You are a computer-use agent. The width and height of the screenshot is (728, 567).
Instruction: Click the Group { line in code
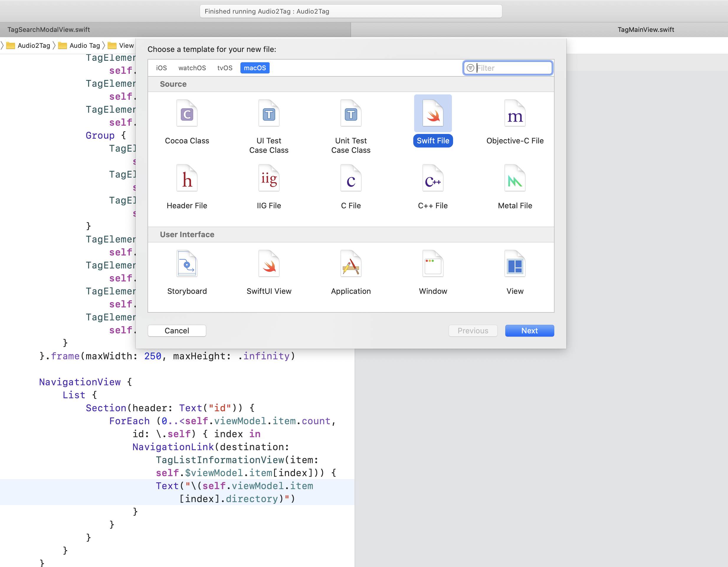click(x=106, y=136)
